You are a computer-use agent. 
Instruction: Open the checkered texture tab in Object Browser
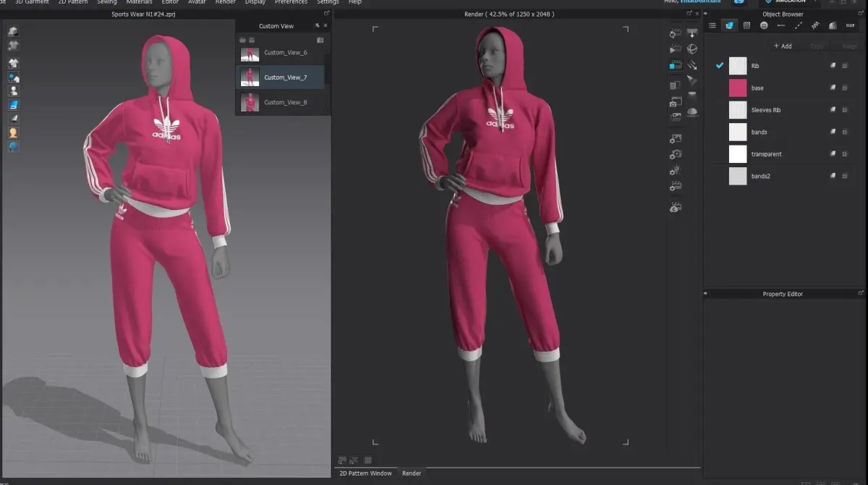(746, 25)
